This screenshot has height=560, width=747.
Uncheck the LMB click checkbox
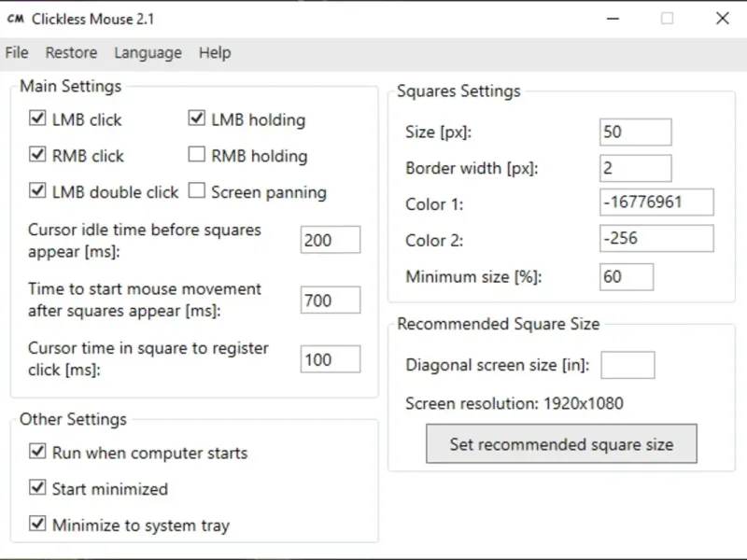[x=37, y=119]
